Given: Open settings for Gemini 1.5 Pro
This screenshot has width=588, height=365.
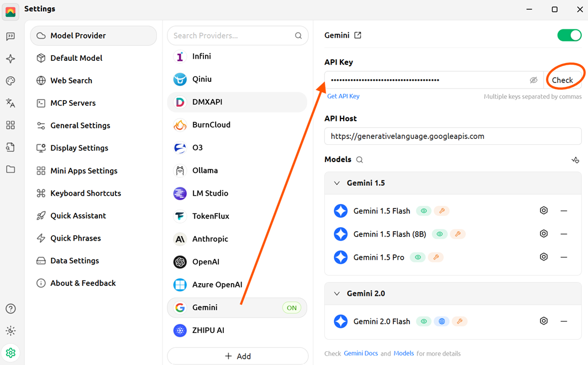Looking at the screenshot, I should [544, 257].
